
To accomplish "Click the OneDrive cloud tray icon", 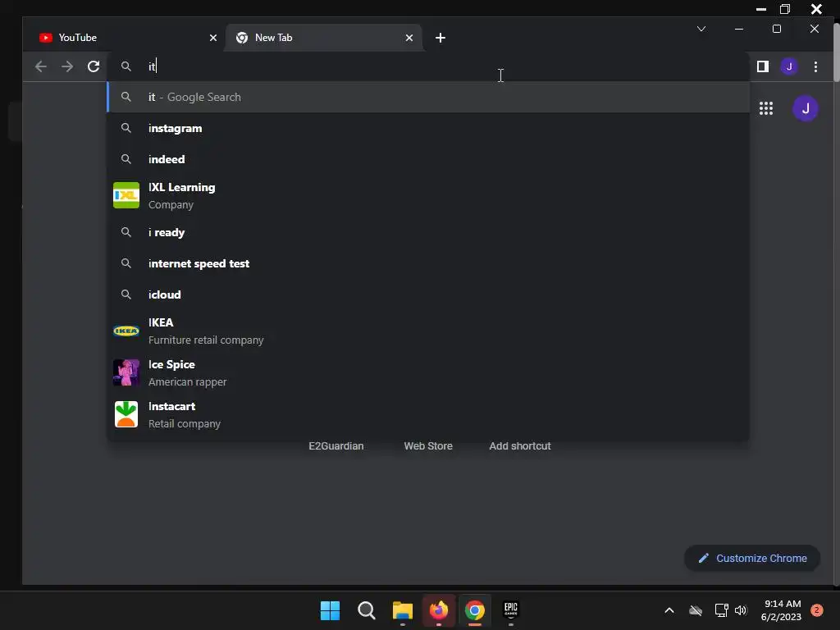I will click(x=696, y=610).
